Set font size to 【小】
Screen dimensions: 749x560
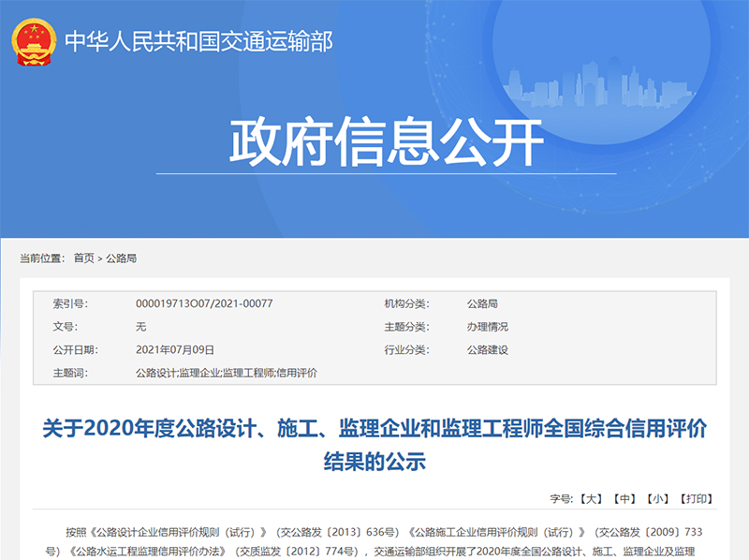tap(657, 499)
